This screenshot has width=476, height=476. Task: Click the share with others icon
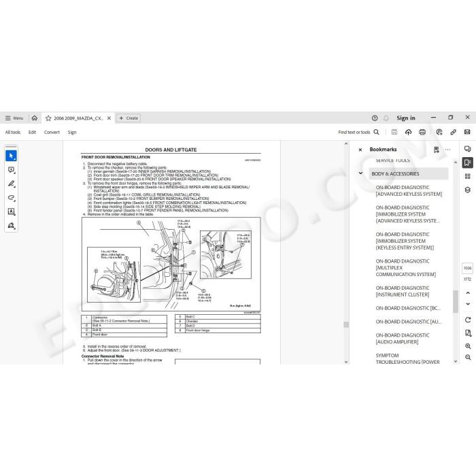coord(439,132)
